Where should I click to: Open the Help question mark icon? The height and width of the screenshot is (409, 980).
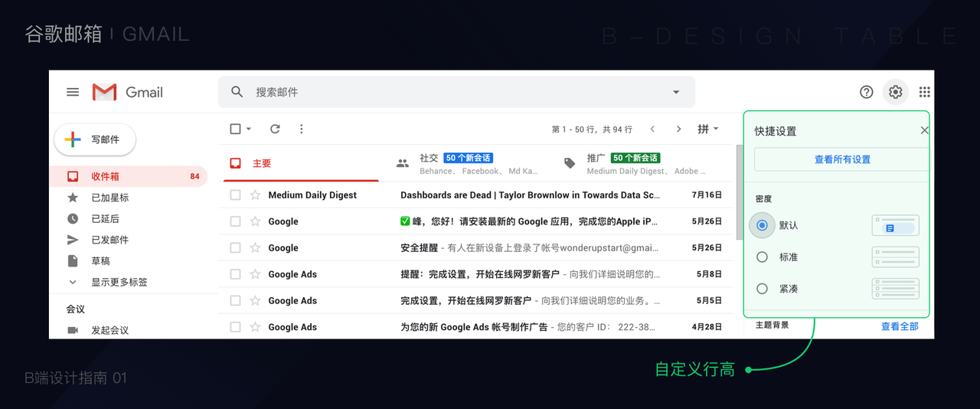pyautogui.click(x=867, y=92)
